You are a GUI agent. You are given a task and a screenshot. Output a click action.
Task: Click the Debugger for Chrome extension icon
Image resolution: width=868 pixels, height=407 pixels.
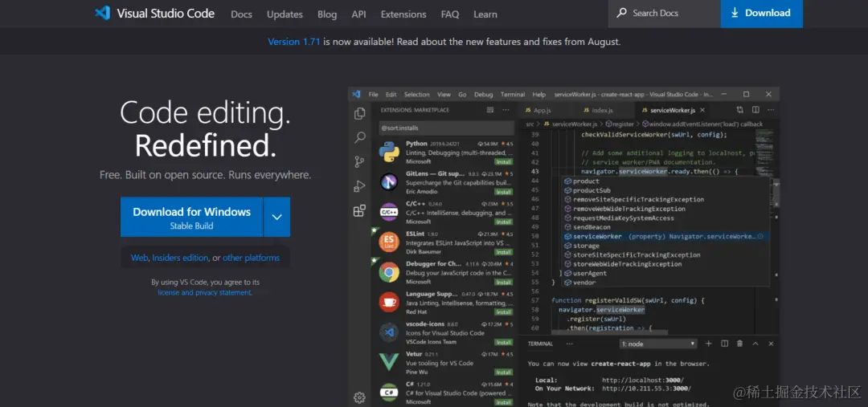[x=389, y=271]
